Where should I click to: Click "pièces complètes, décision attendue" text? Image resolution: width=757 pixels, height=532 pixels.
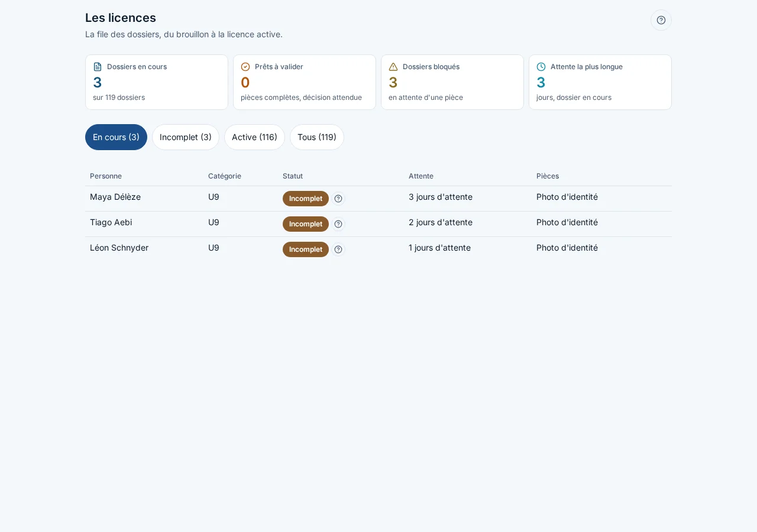click(x=301, y=98)
